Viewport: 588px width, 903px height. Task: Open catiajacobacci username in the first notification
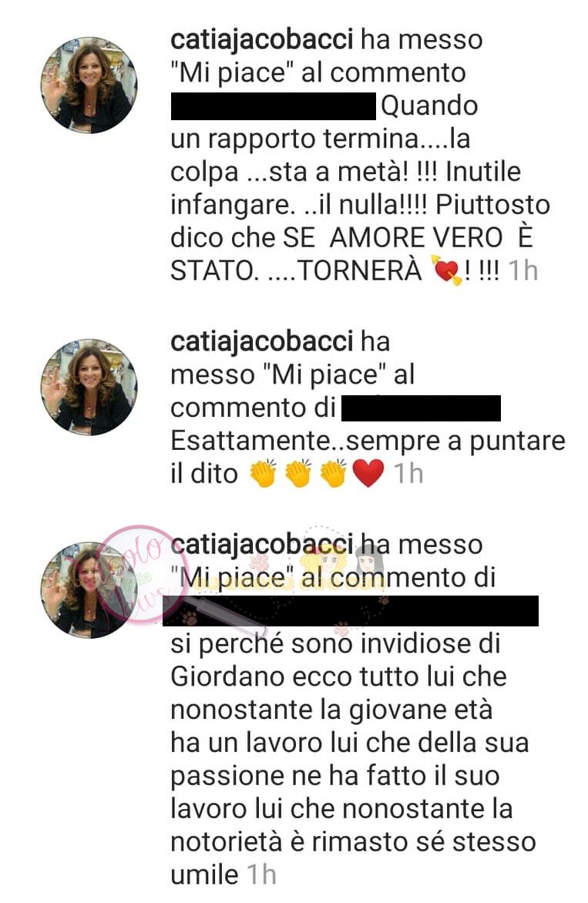click(x=262, y=39)
